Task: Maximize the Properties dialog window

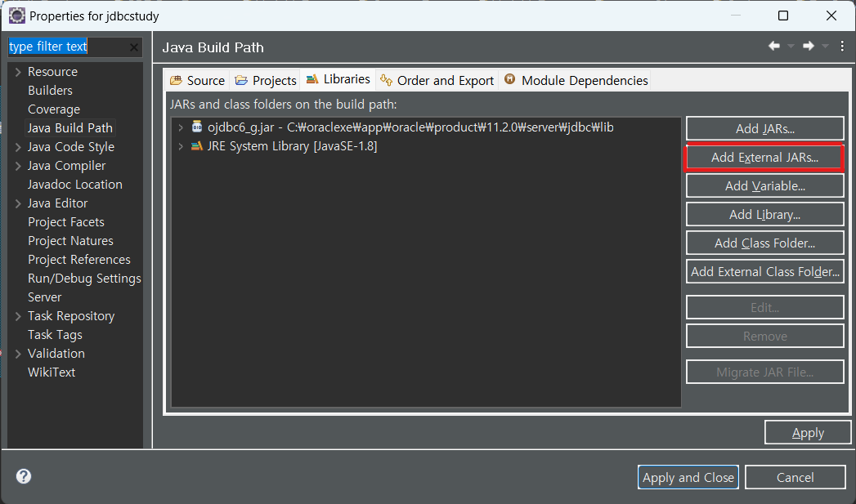Action: tap(783, 16)
